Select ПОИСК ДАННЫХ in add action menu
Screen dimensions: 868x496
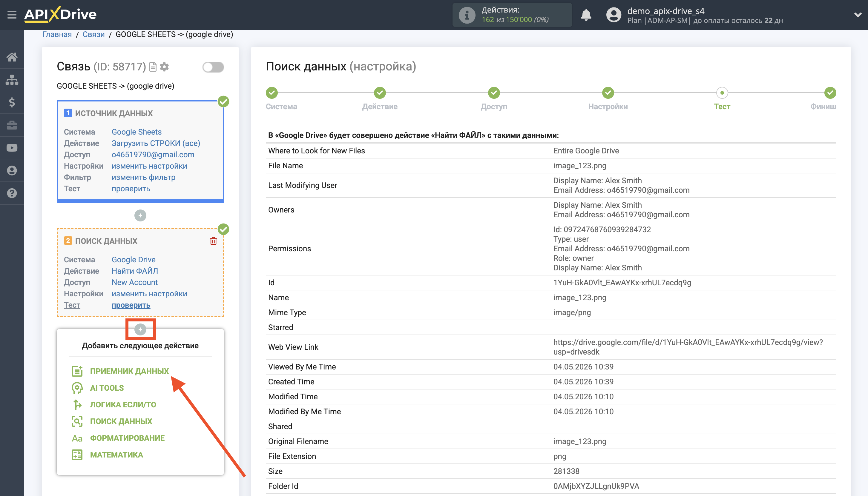pyautogui.click(x=121, y=421)
